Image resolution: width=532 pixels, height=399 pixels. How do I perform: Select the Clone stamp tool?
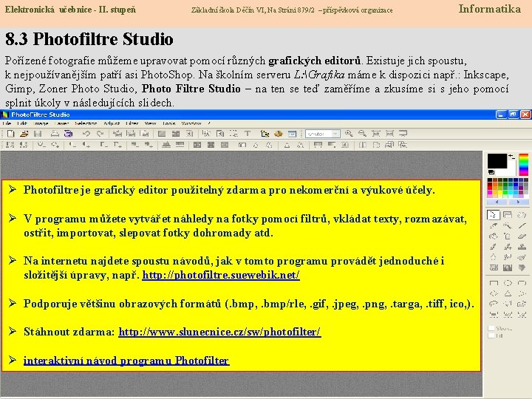click(x=522, y=247)
